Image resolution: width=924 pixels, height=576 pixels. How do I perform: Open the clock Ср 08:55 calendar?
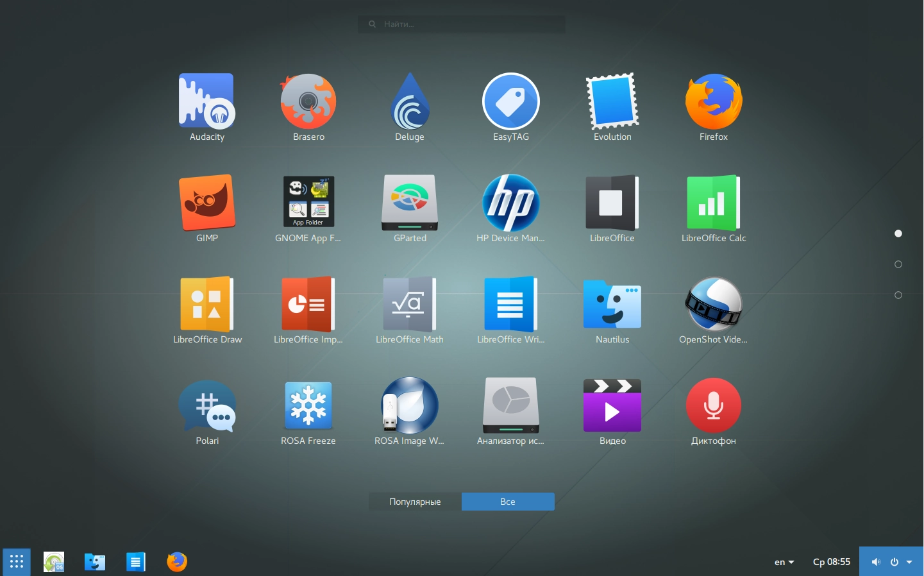tap(832, 562)
